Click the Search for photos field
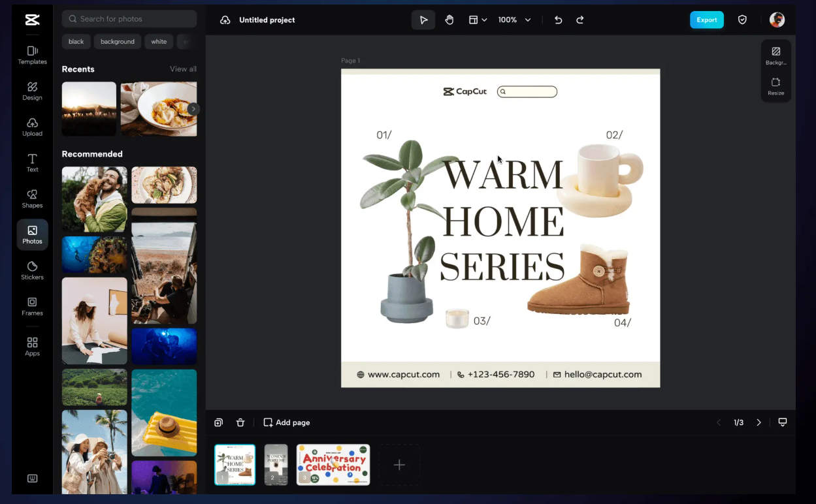This screenshot has width=816, height=504. pyautogui.click(x=129, y=19)
